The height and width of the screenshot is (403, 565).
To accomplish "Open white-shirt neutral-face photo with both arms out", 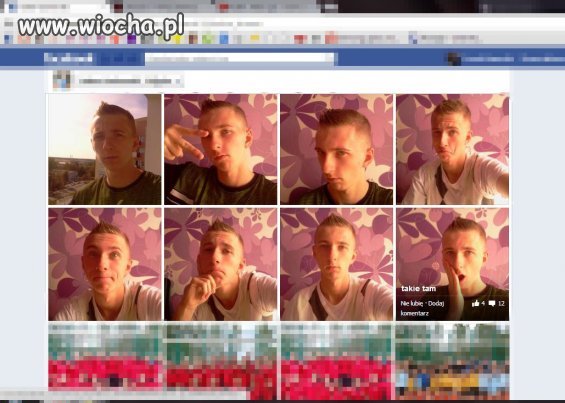I will click(337, 264).
